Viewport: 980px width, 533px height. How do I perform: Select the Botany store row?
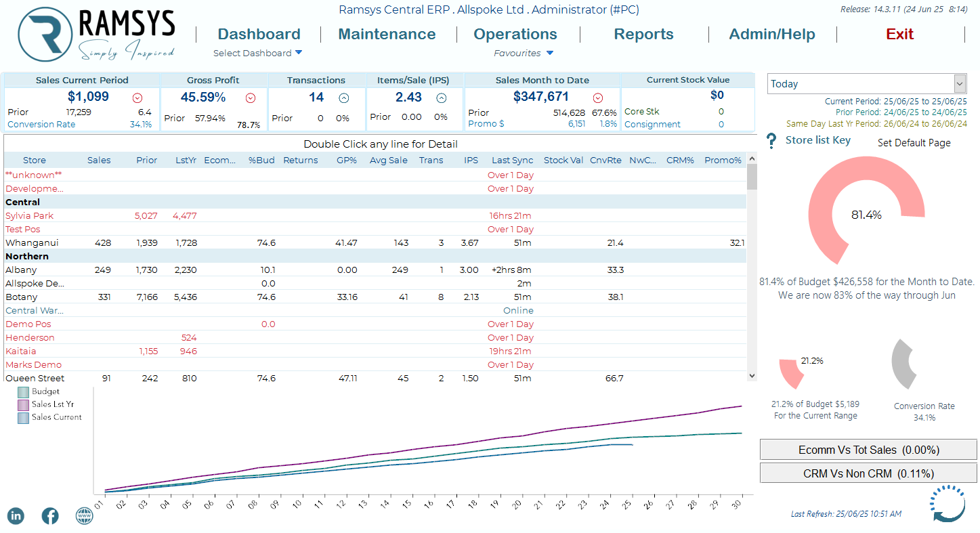375,297
